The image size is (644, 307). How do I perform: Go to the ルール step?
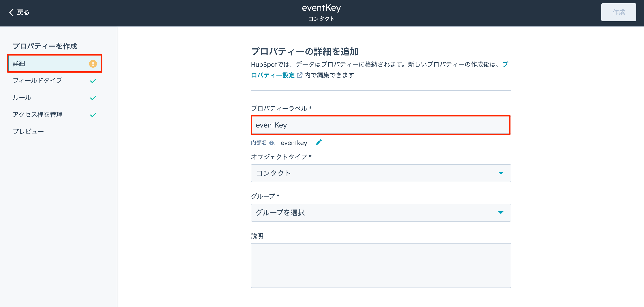[x=55, y=98]
